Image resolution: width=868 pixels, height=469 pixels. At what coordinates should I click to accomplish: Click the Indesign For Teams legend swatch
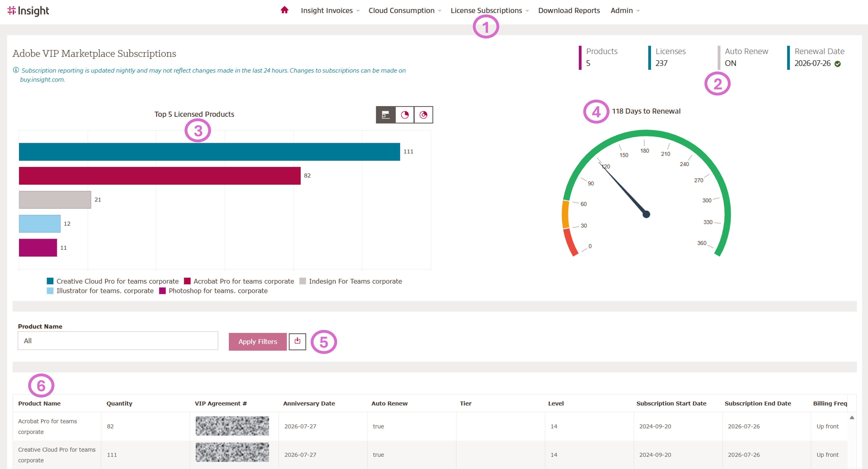(x=303, y=281)
